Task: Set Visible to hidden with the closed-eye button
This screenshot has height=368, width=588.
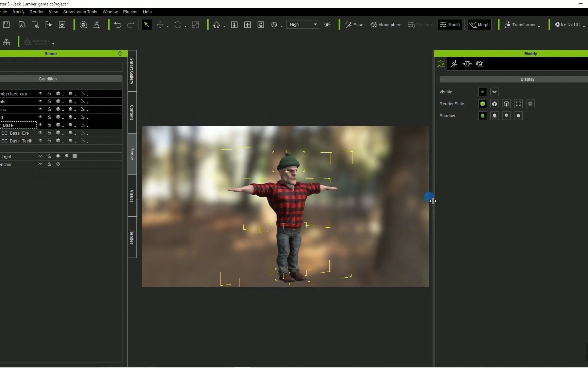Action: (494, 92)
